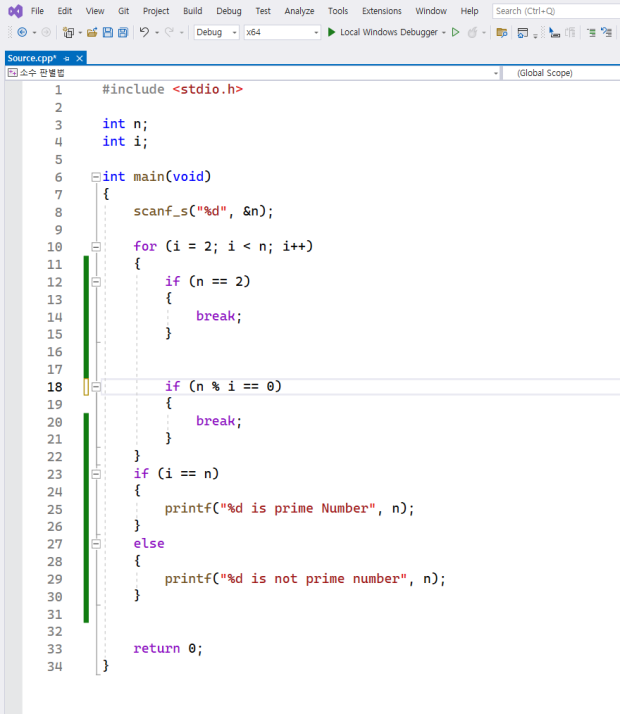Collapse the for loop at line 10
The height and width of the screenshot is (714, 620).
[x=96, y=247]
